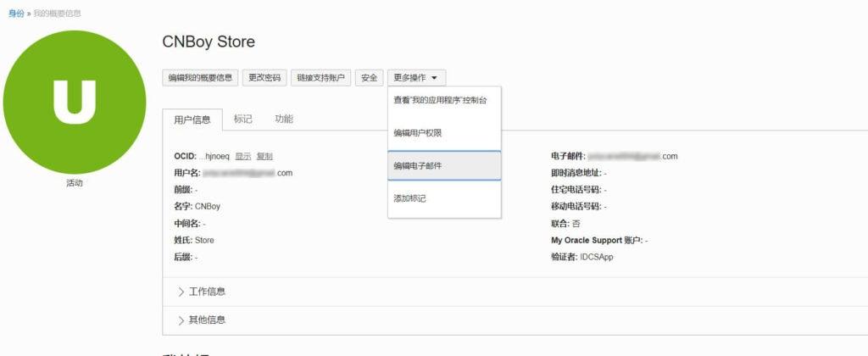The height and width of the screenshot is (356, 868).
Task: Choose 编辑电子邮件 menu item
Action: click(x=444, y=165)
